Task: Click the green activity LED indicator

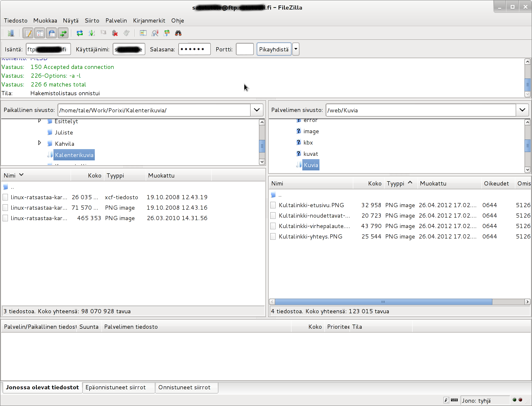Action: pyautogui.click(x=514, y=400)
